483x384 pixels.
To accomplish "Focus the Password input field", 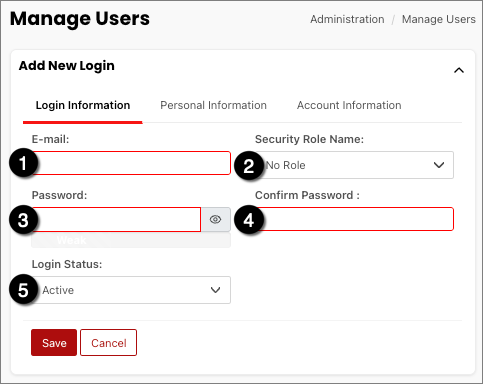I will pos(116,219).
